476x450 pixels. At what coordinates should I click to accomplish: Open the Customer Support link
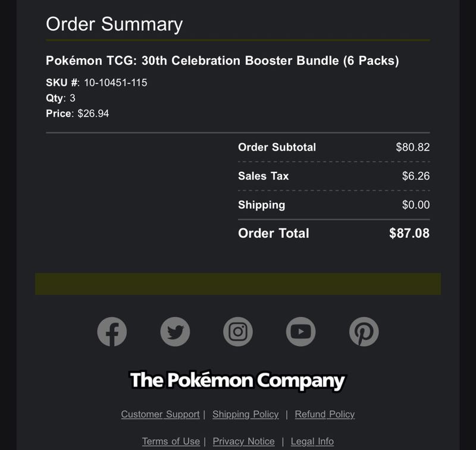(x=160, y=414)
